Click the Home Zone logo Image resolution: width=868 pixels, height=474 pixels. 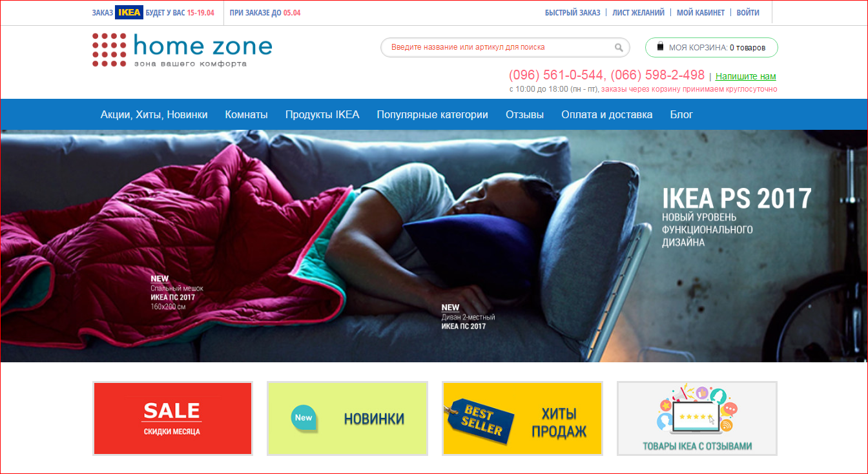tap(182, 50)
